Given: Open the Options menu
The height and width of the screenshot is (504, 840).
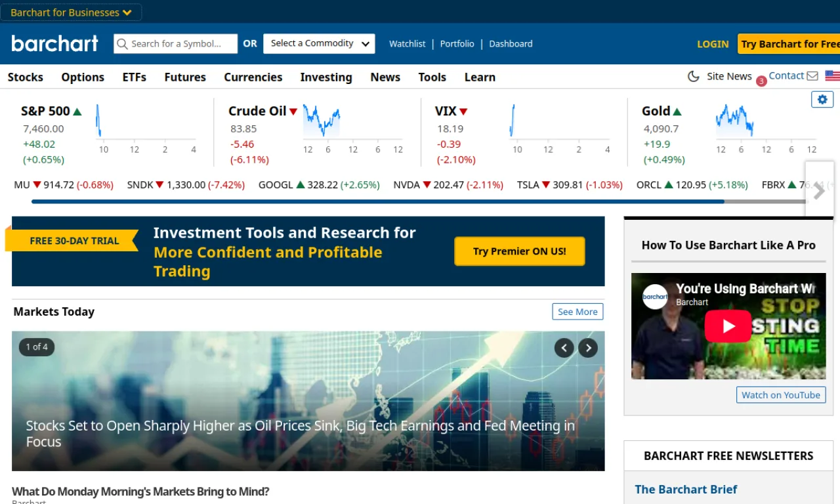Looking at the screenshot, I should 83,77.
